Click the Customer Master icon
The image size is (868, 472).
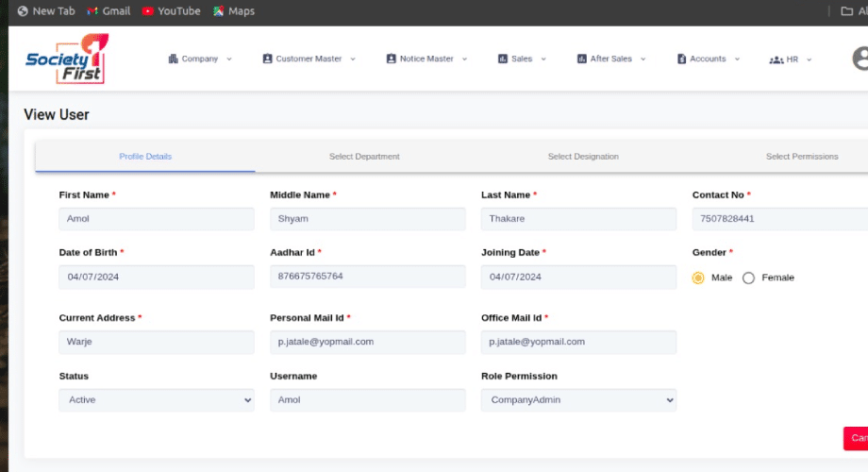point(267,59)
